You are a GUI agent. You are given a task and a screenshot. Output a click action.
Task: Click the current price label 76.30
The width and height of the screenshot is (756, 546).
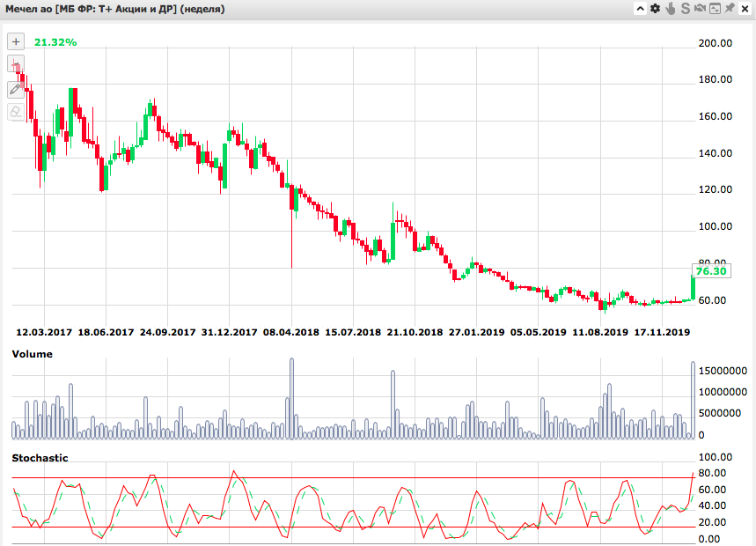click(x=711, y=271)
